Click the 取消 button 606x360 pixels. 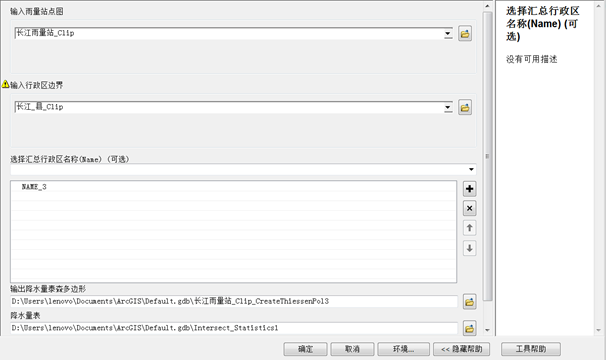(x=352, y=349)
